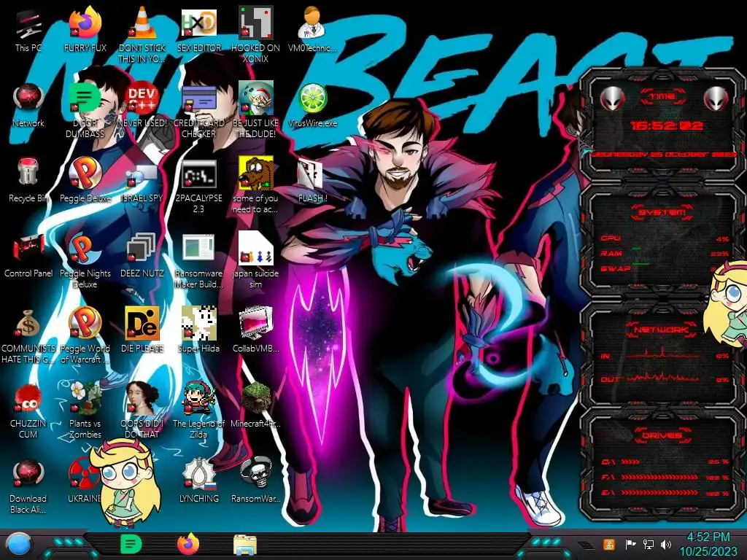Launch the green chat app from the taskbar
Viewport: 747px width, 560px height.
(x=131, y=544)
